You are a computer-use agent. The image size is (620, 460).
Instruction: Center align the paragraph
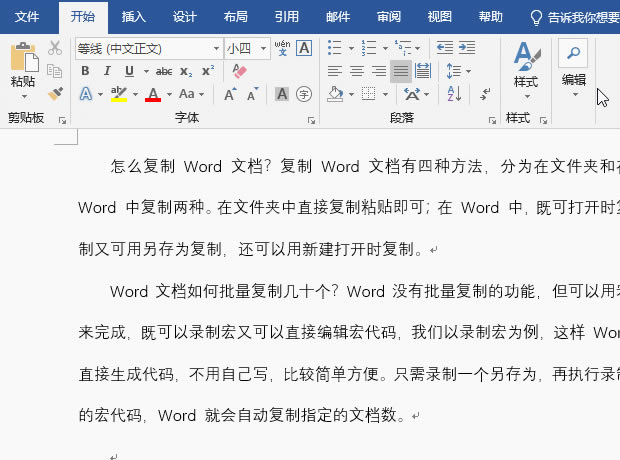[356, 71]
